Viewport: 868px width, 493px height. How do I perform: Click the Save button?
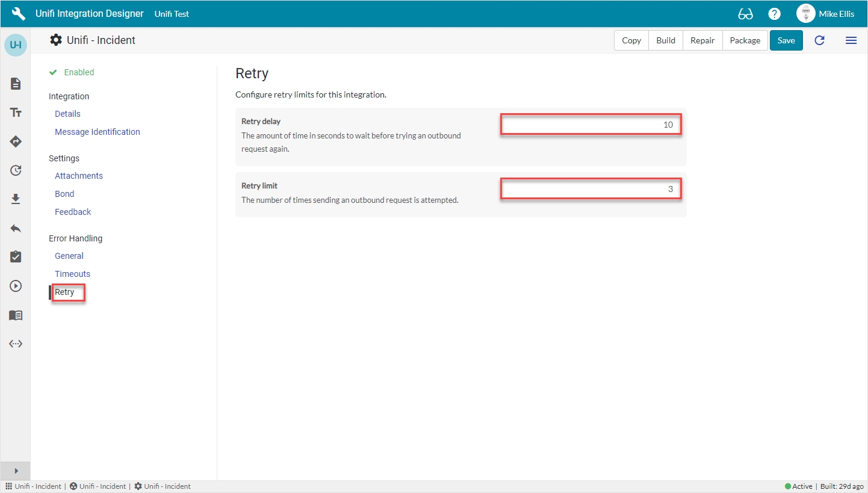(x=786, y=40)
